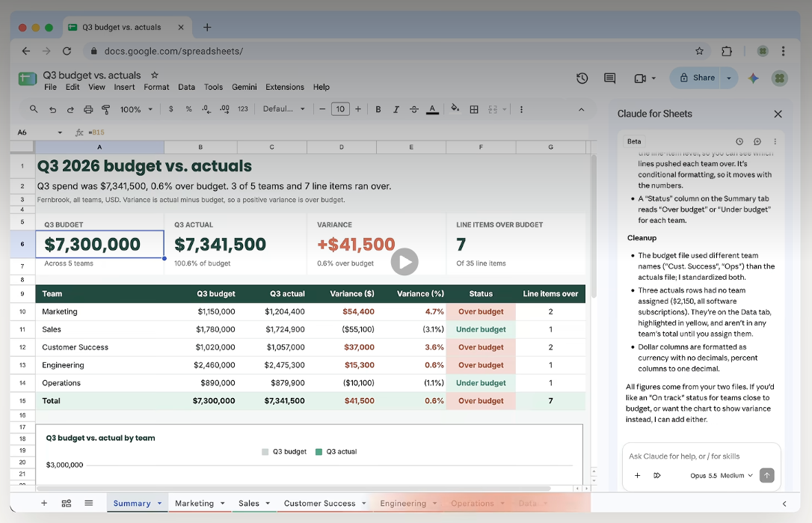Open the Opus 5.5 Medium model selector
Image resolution: width=812 pixels, height=523 pixels.
722,475
